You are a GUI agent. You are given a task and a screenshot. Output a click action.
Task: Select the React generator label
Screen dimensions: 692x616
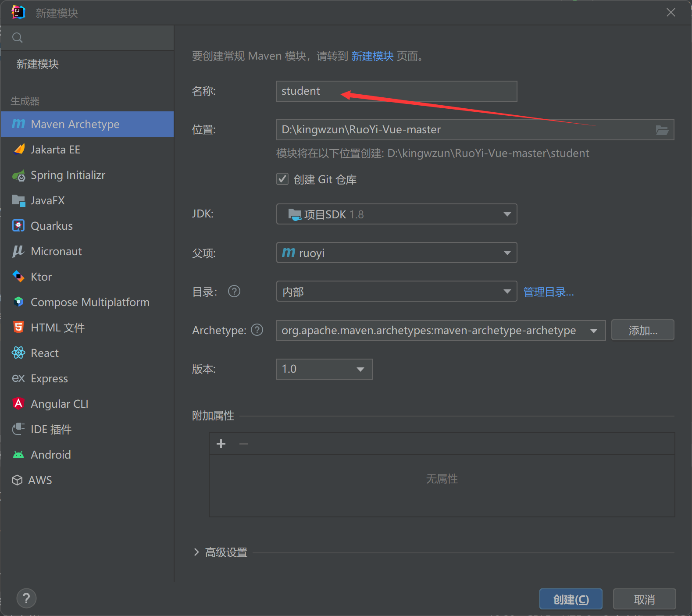(x=45, y=353)
